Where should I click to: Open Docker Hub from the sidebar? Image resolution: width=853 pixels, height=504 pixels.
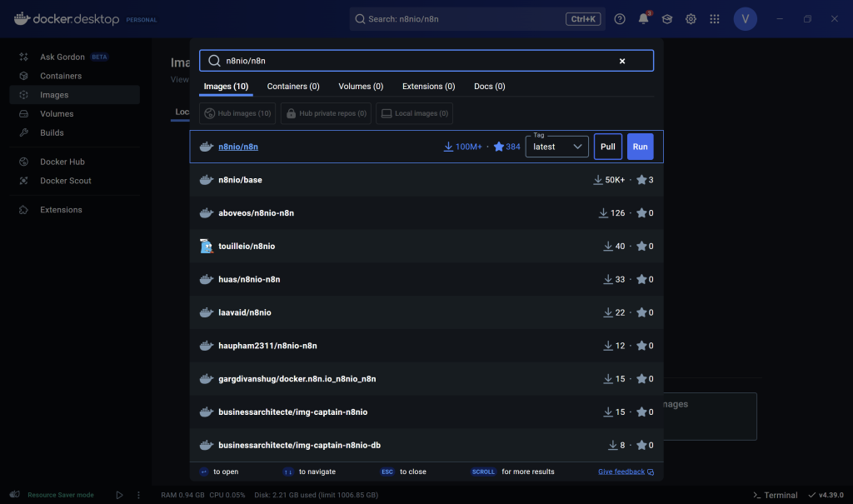[x=74, y=162]
